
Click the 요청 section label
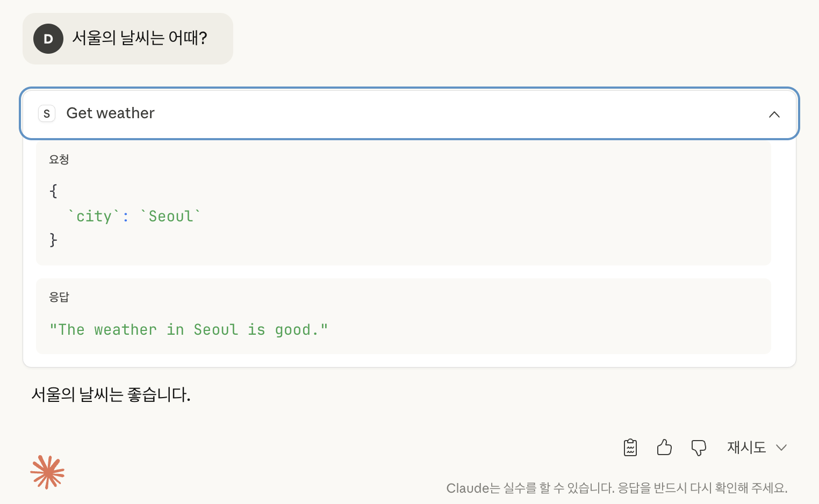coord(59,160)
